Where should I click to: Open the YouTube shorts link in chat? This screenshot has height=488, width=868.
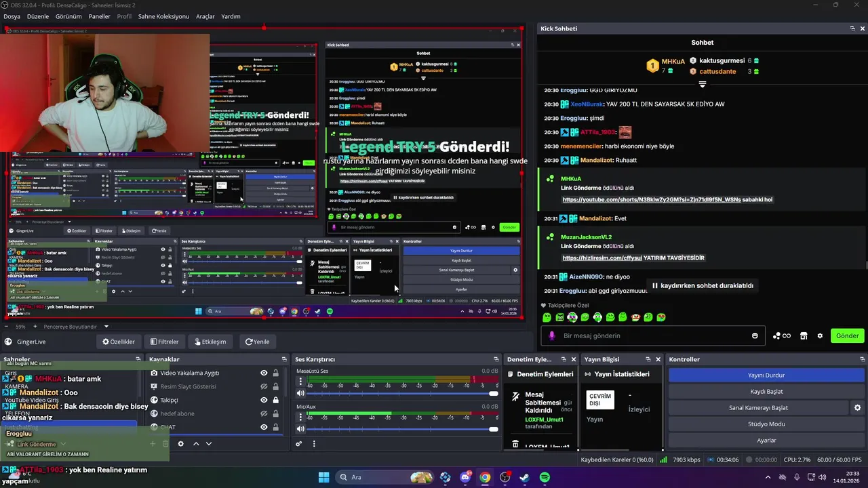tap(652, 200)
